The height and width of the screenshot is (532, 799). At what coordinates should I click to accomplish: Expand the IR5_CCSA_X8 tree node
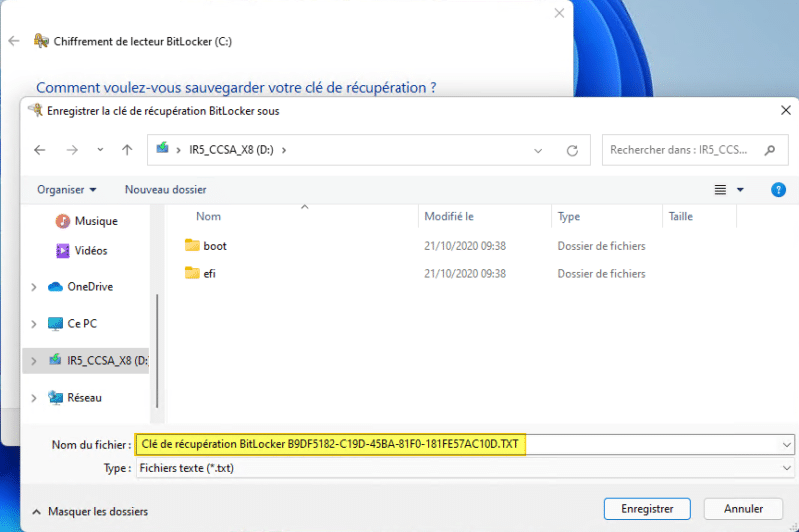[x=34, y=361]
